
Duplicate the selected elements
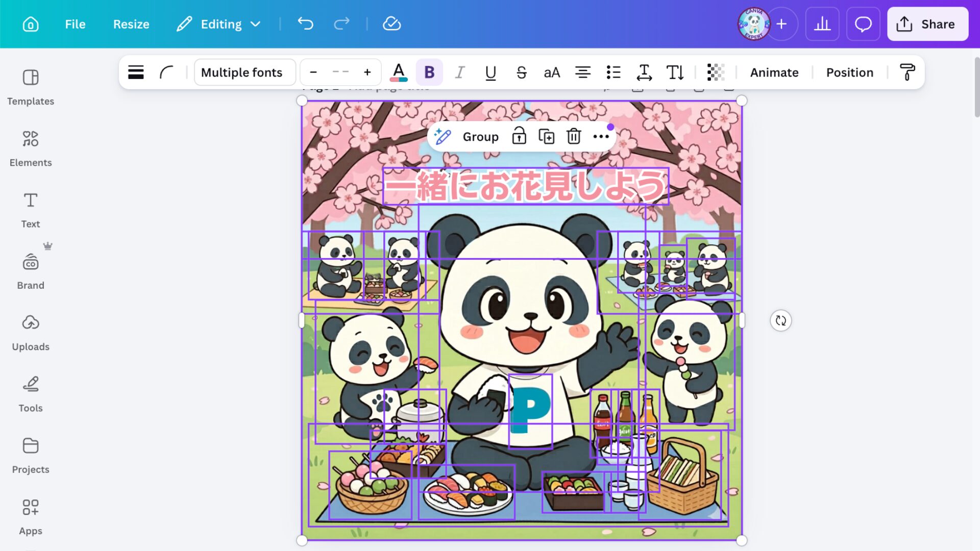(546, 137)
